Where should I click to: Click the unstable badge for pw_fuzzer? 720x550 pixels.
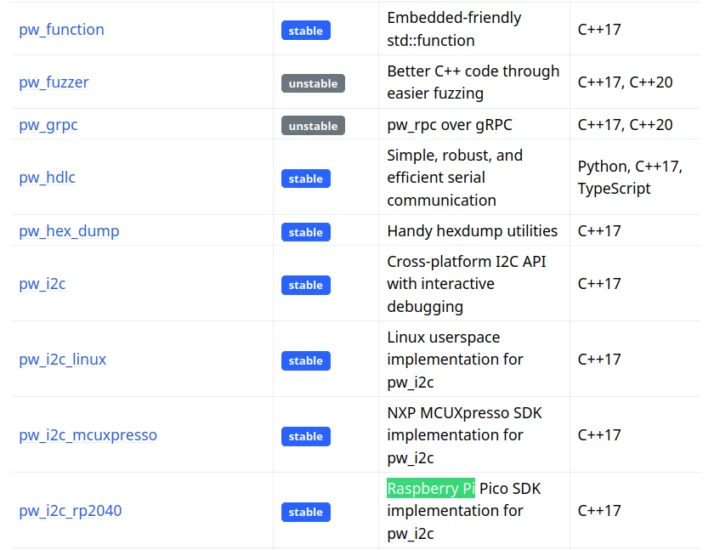[313, 83]
